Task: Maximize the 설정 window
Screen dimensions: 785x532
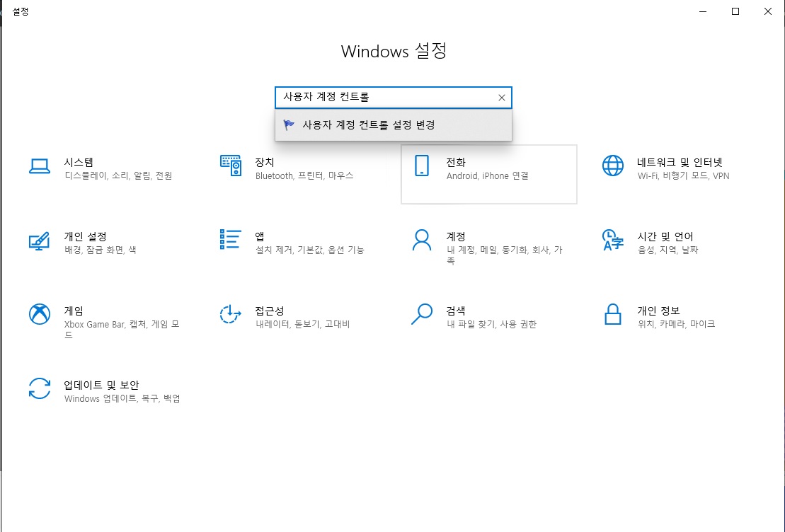Action: [735, 11]
